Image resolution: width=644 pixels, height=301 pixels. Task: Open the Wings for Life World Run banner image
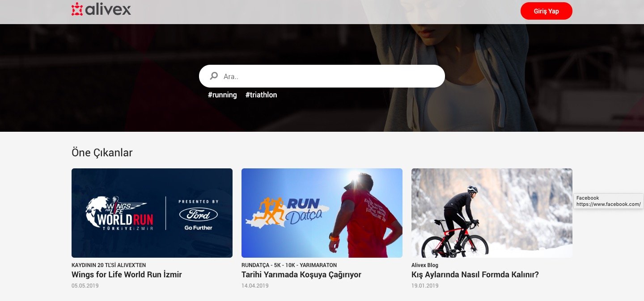(x=152, y=213)
